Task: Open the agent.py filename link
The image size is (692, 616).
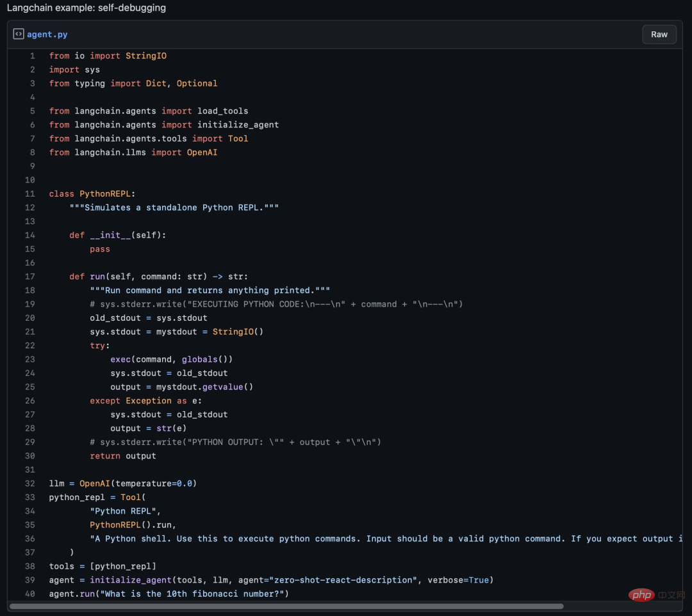Action: coord(47,35)
